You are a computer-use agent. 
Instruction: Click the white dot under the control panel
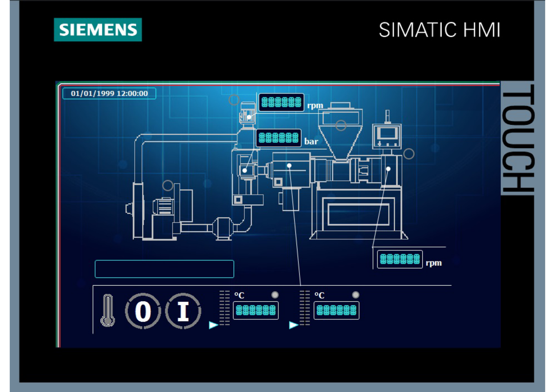[x=388, y=169]
